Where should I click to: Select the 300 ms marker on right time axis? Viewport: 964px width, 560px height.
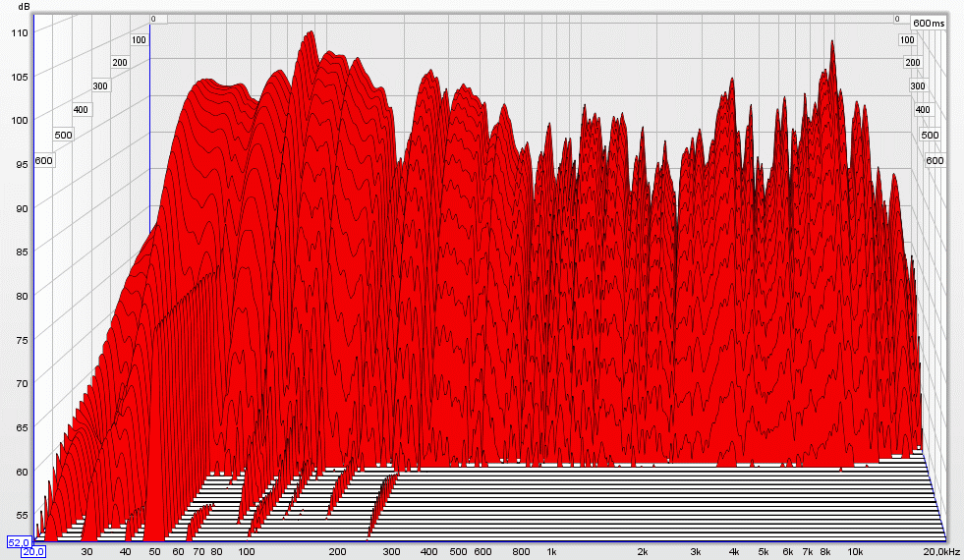918,86
